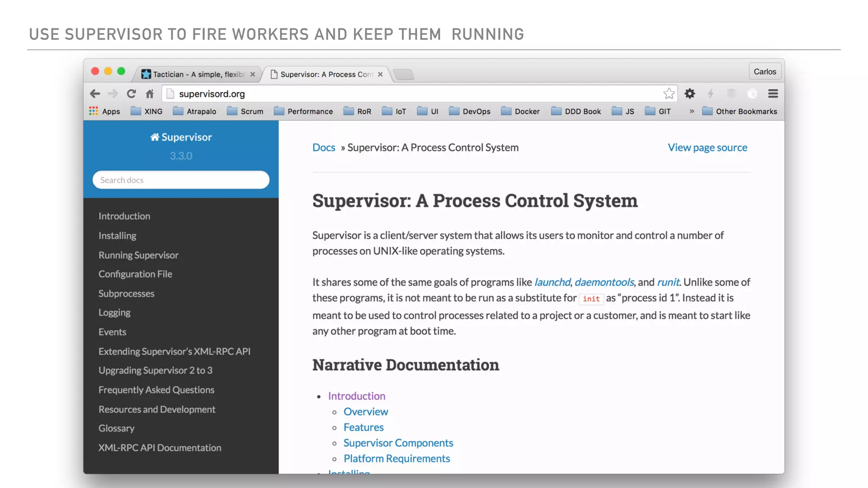The width and height of the screenshot is (868, 488).
Task: Open the IoT bookmarks folder
Action: [x=394, y=111]
